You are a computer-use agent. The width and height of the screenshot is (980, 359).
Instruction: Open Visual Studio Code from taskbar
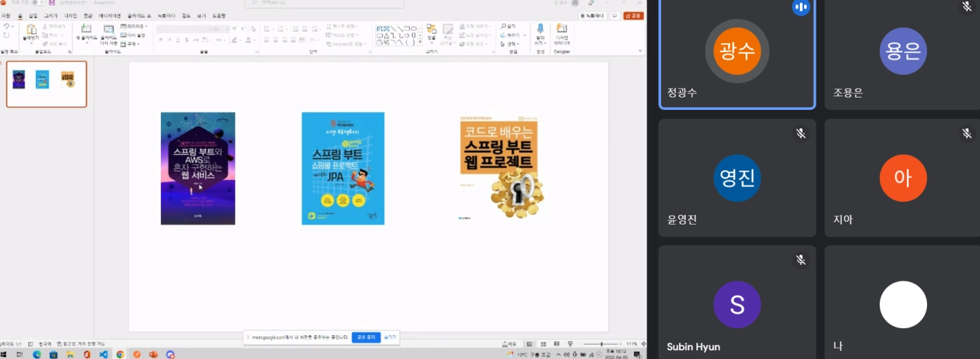[104, 354]
